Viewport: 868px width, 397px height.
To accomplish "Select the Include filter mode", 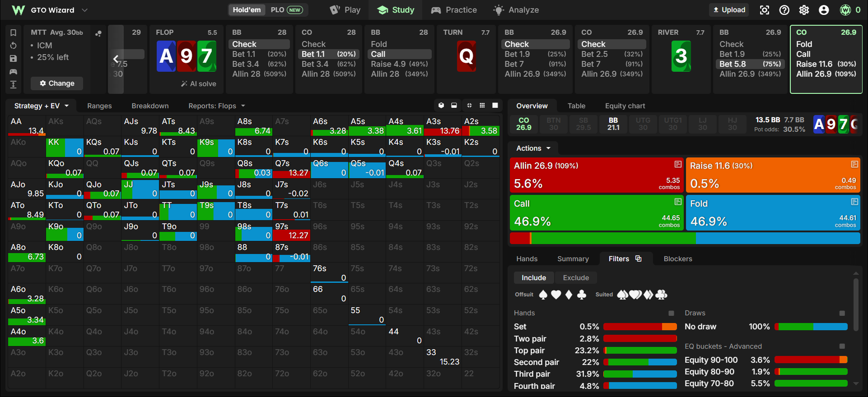I will (x=534, y=278).
